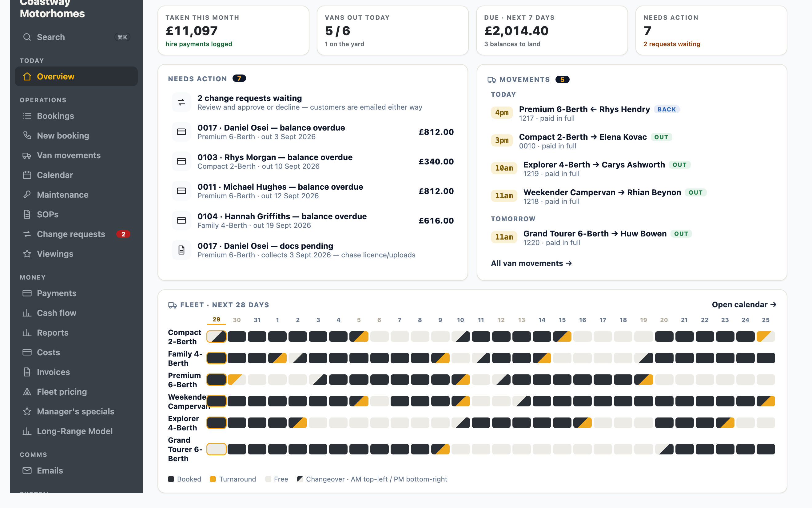Viewport: 812px width, 508px height.
Task: Click the Cash flow chart icon
Action: tap(27, 313)
